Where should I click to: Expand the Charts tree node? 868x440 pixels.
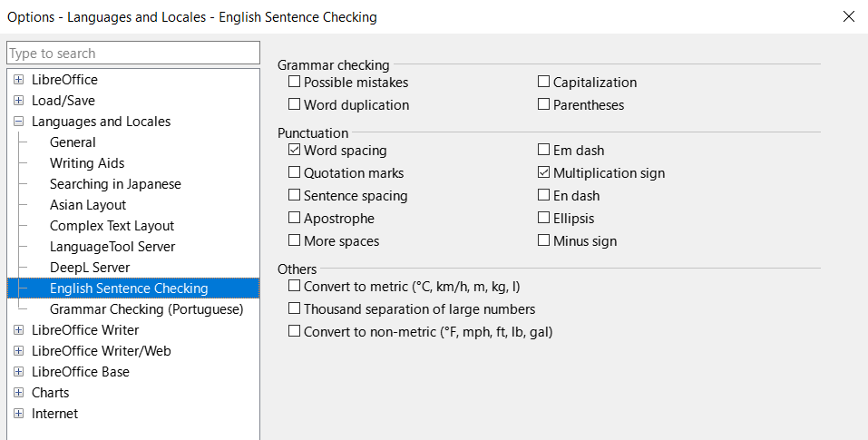(19, 393)
